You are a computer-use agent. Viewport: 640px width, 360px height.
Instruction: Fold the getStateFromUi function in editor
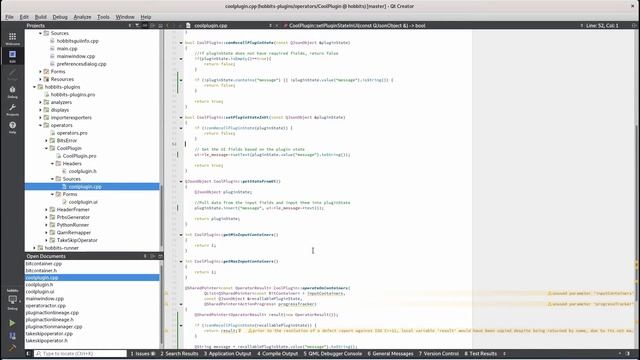point(181,181)
